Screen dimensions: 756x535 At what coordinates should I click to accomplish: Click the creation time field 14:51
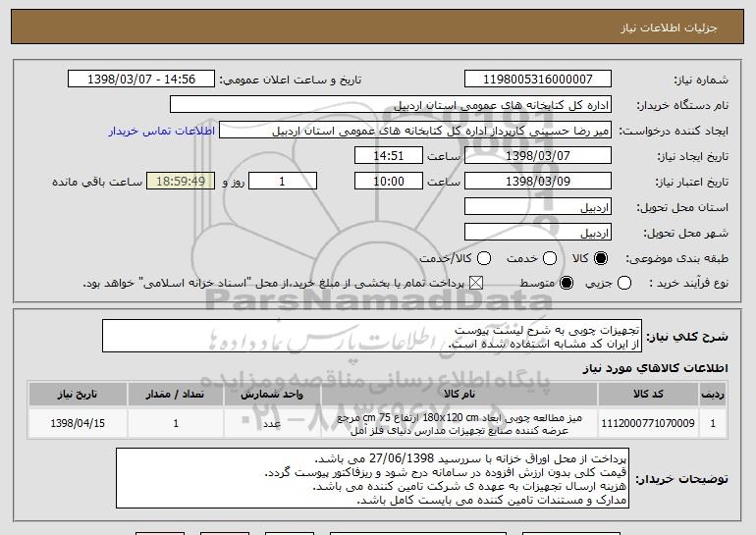coord(389,156)
